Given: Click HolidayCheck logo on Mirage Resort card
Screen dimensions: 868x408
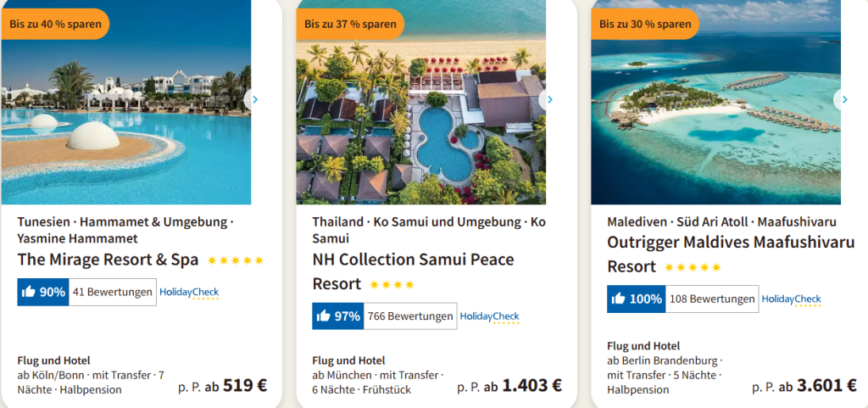Looking at the screenshot, I should 189,293.
